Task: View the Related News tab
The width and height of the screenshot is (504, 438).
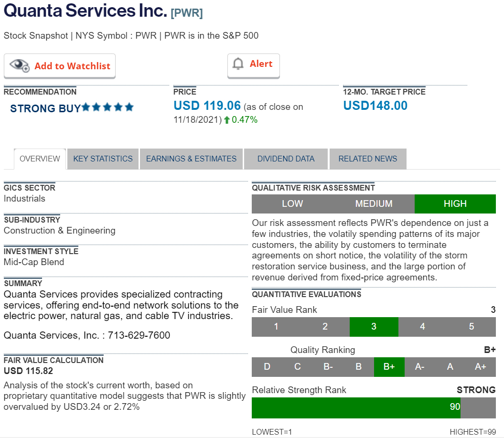Action: (x=367, y=159)
